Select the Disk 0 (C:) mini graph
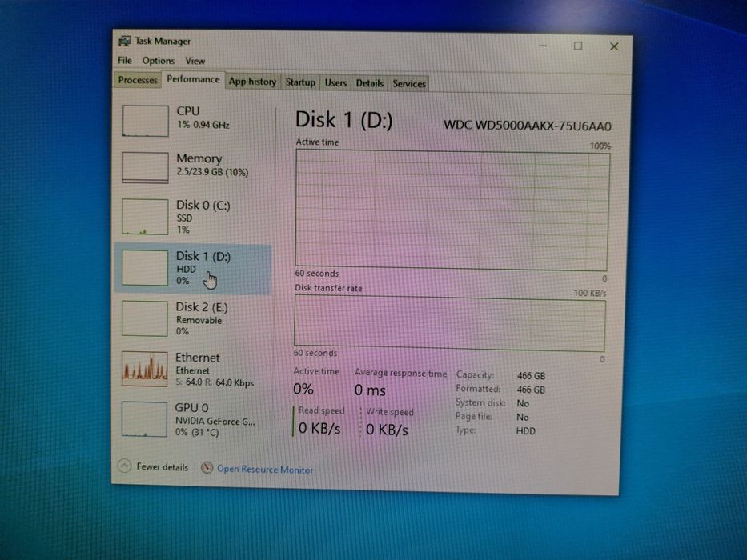 (145, 217)
